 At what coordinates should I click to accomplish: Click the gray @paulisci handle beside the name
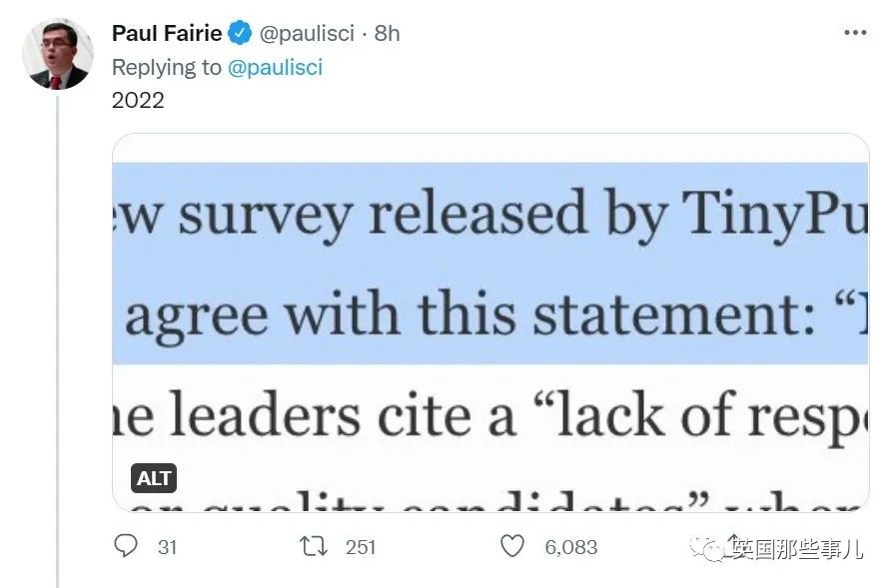[x=307, y=33]
